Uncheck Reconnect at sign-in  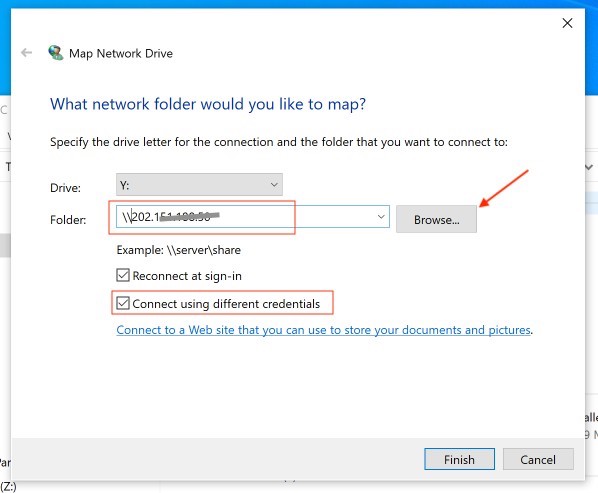(123, 275)
